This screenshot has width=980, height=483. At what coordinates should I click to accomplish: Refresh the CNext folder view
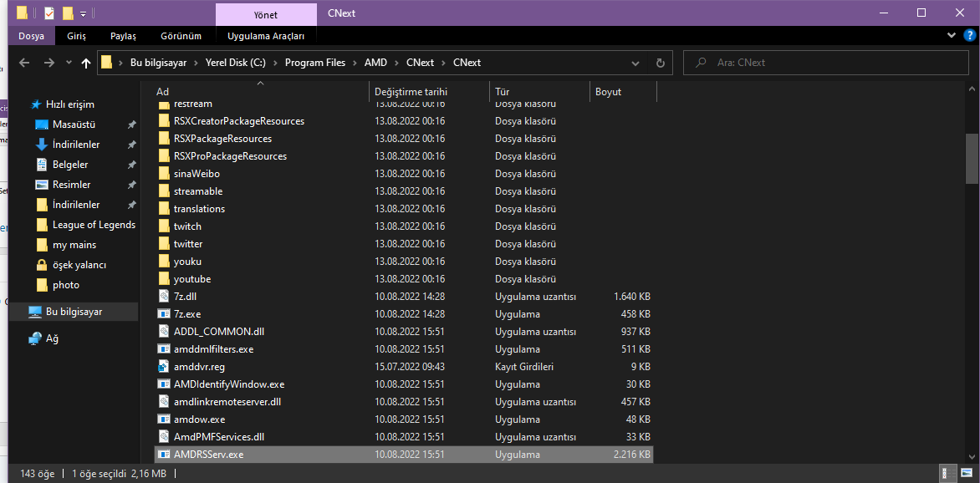tap(660, 63)
